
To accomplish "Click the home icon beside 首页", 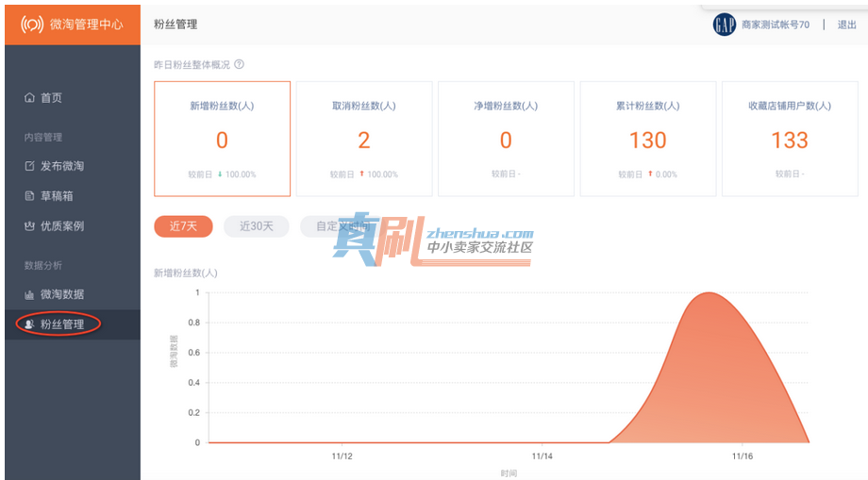I will point(29,98).
